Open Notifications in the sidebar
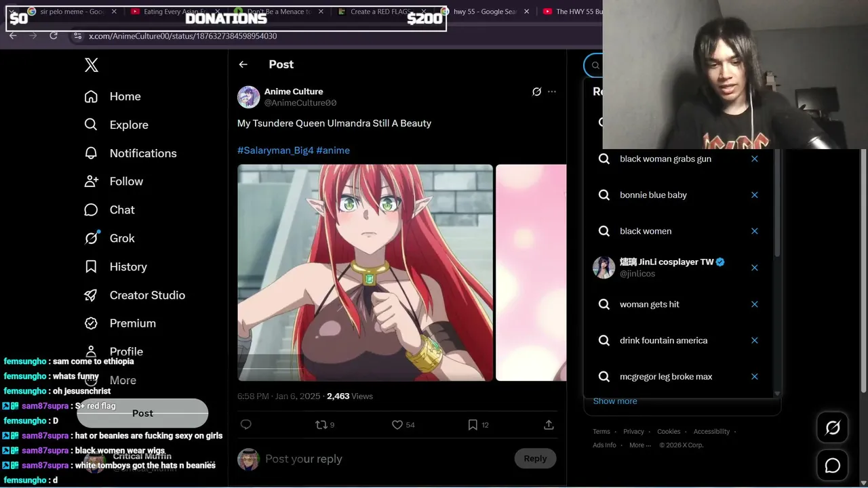 [x=130, y=153]
